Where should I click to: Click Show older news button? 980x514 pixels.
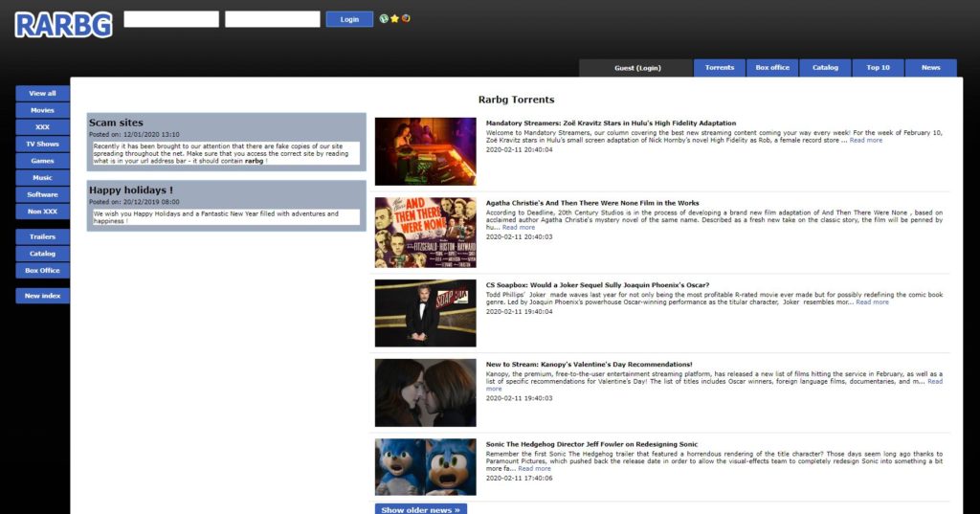point(421,509)
